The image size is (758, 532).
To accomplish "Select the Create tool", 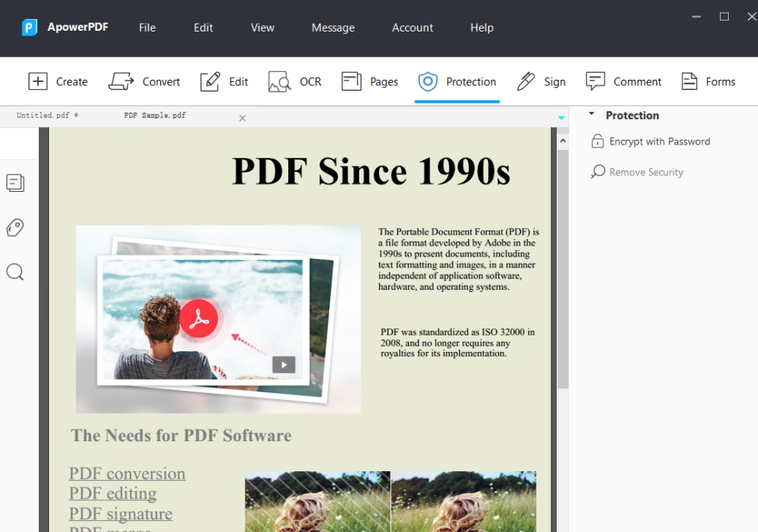I will (58, 81).
